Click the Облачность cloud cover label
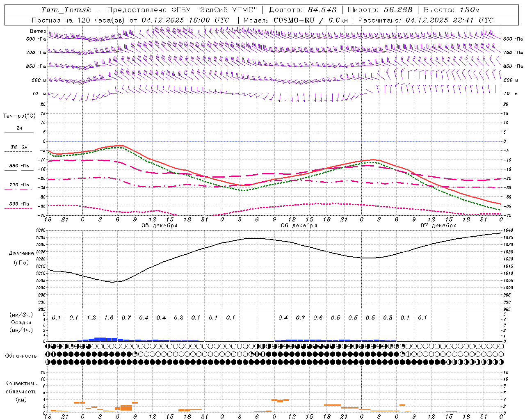 click(x=21, y=356)
